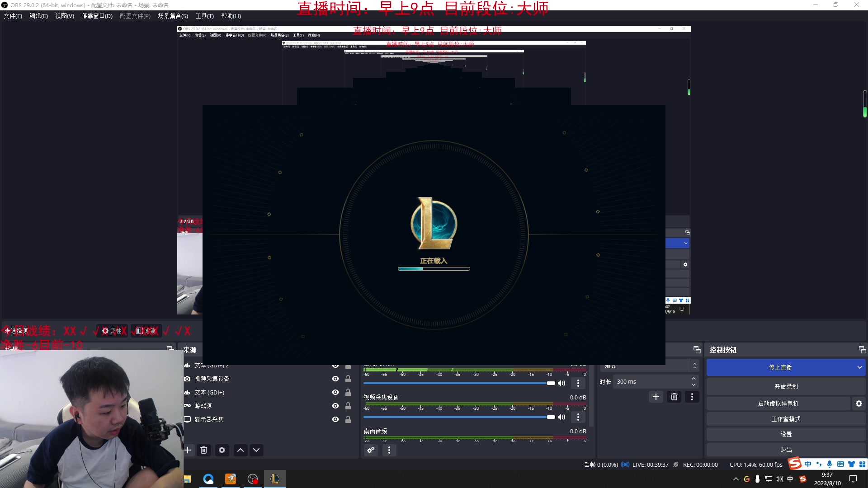The image size is (868, 488).
Task: Hide the 显示器采集 source
Action: point(335,419)
